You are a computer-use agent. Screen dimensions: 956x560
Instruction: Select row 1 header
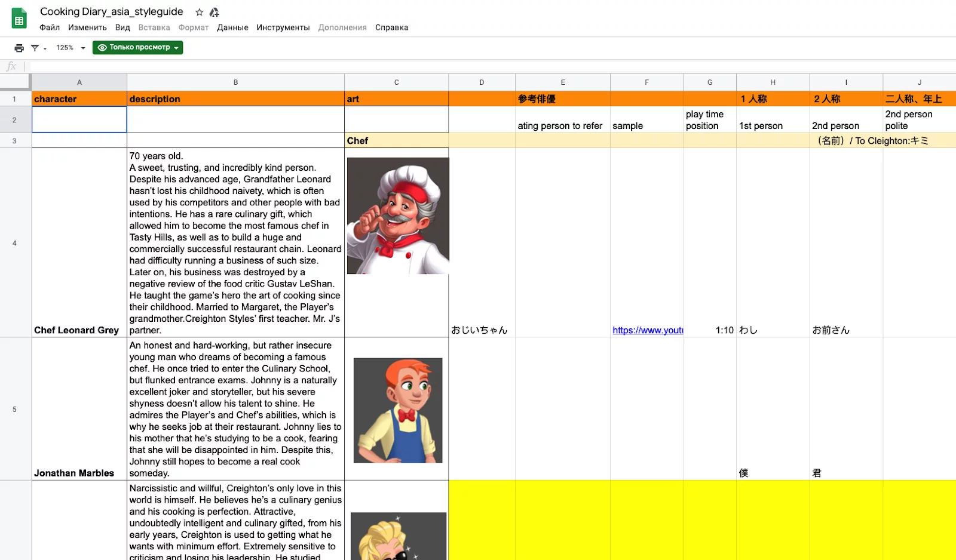[x=14, y=99]
